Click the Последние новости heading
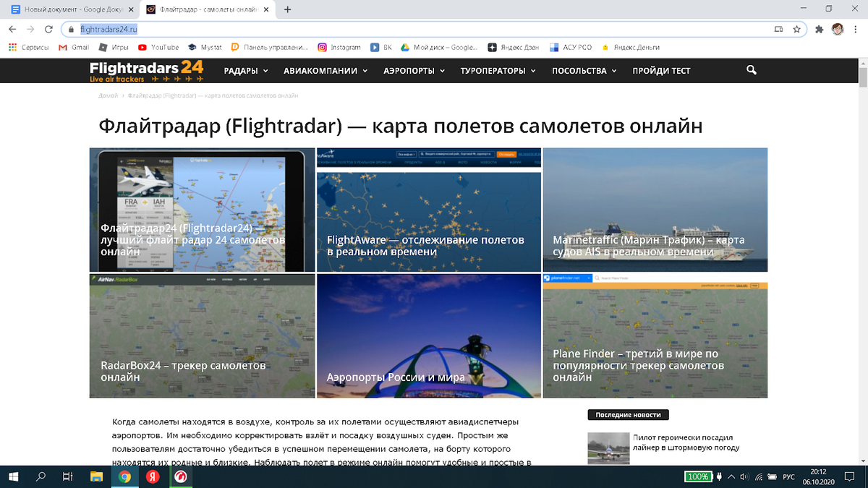This screenshot has height=488, width=868. tap(629, 415)
